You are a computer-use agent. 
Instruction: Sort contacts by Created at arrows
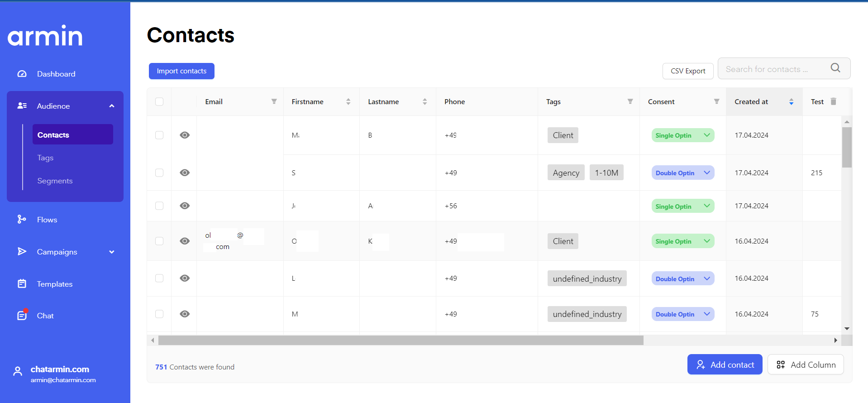pyautogui.click(x=791, y=101)
